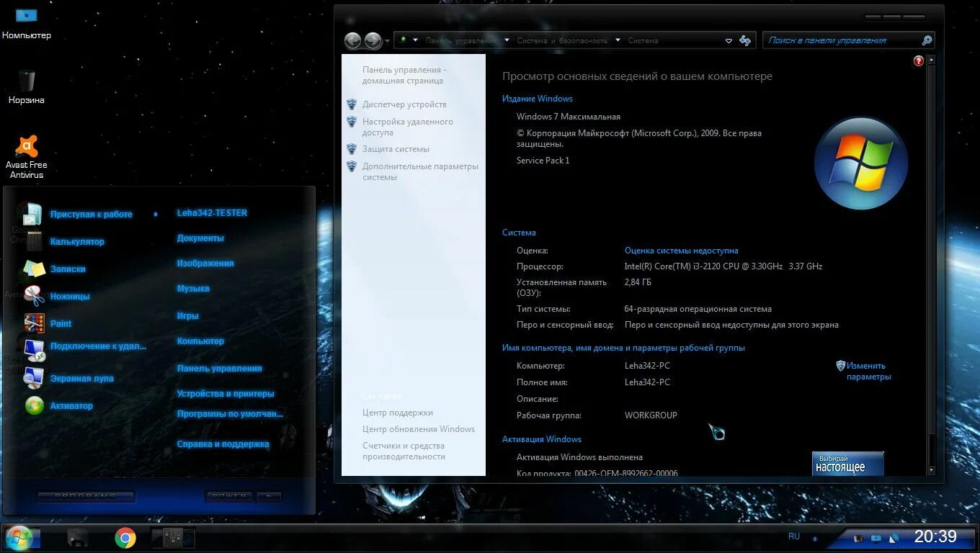
Task: Open Панель управления in Start menu
Action: tap(219, 369)
